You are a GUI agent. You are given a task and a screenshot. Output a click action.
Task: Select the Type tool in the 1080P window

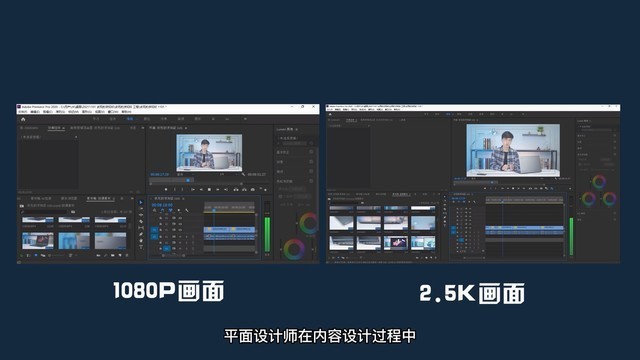(x=141, y=247)
